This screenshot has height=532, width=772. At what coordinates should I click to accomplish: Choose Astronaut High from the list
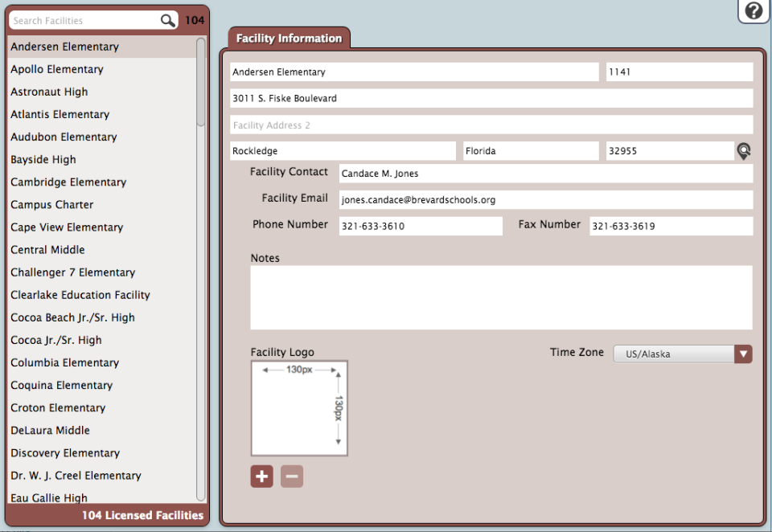tap(49, 92)
